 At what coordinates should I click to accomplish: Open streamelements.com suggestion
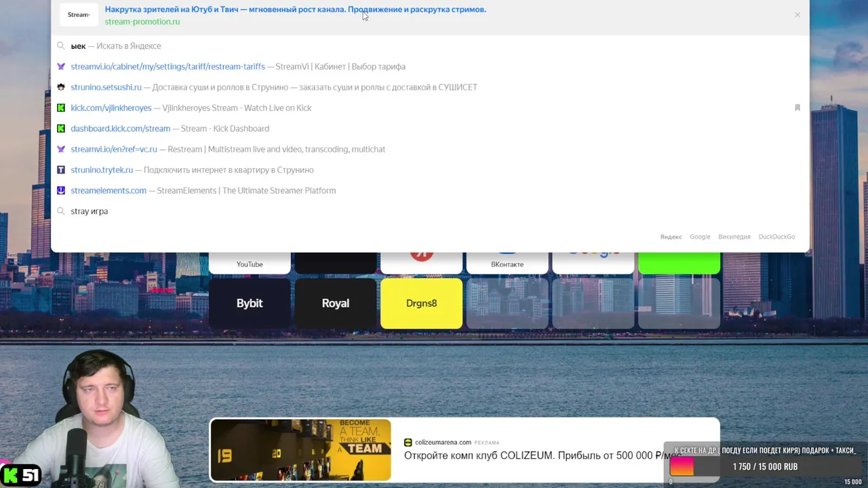pyautogui.click(x=430, y=190)
